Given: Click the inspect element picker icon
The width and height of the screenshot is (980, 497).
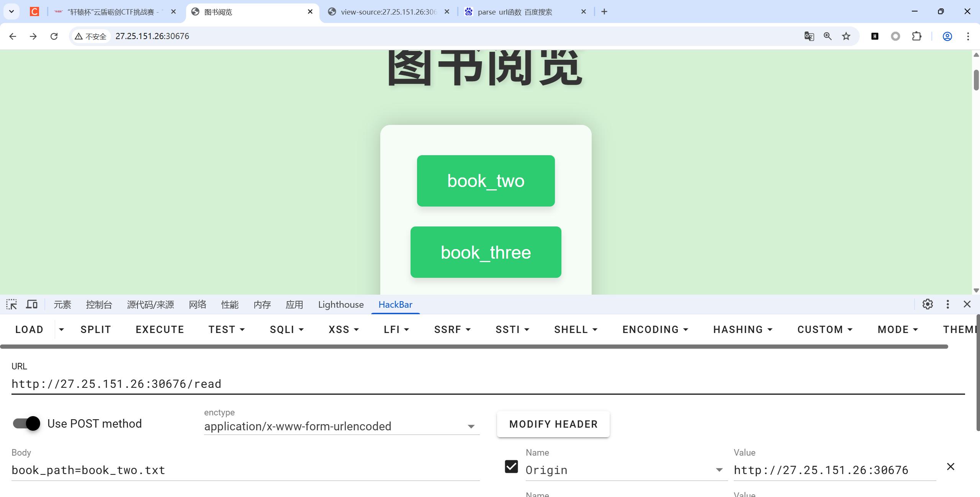Looking at the screenshot, I should [11, 305].
